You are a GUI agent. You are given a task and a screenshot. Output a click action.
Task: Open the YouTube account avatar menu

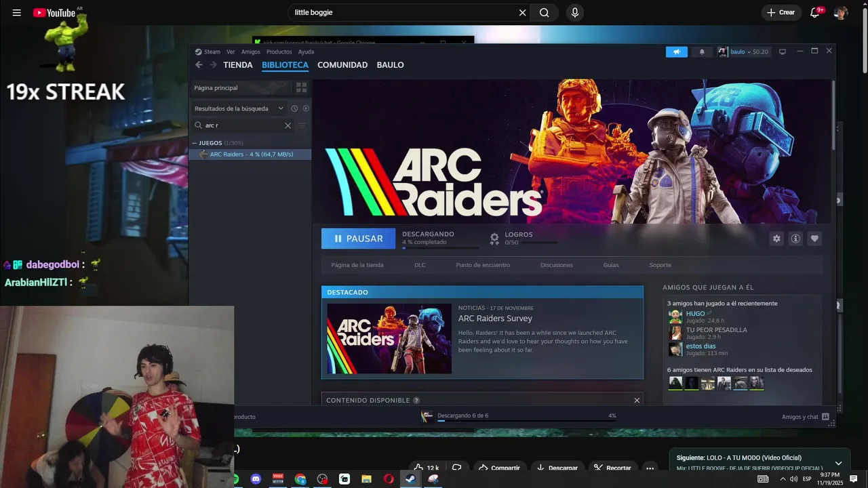(x=841, y=13)
